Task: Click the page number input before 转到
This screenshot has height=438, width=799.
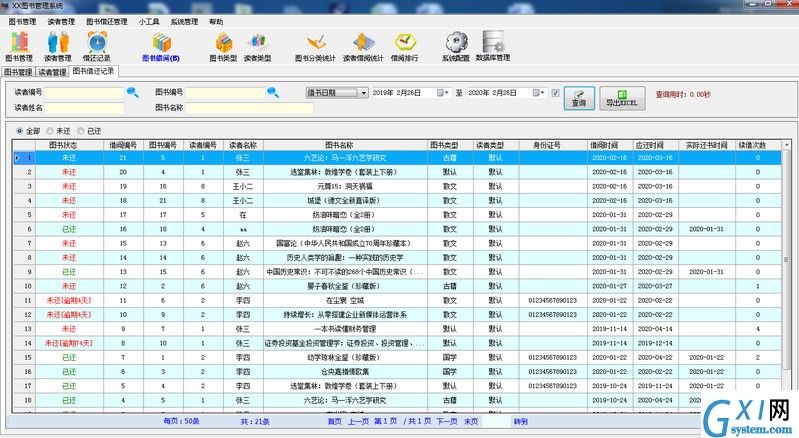Action: click(x=495, y=422)
